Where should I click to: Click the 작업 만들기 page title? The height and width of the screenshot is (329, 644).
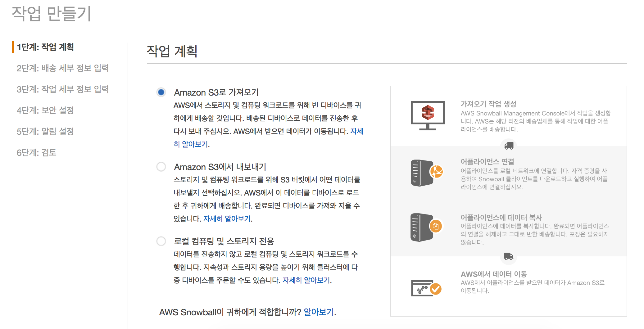[52, 14]
